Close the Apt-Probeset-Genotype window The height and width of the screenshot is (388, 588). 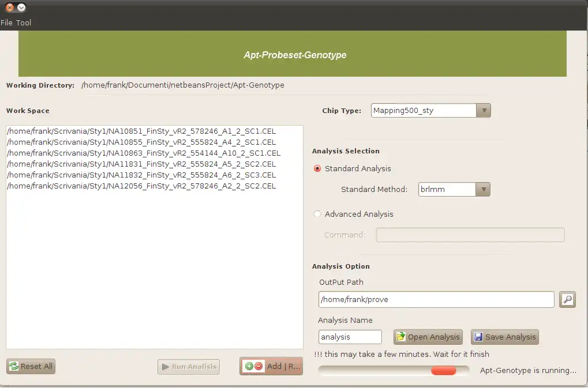click(10, 7)
